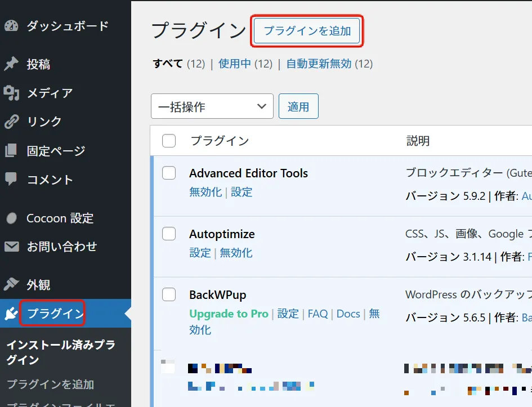Open お問い合わせ using the envelope icon
The width and height of the screenshot is (532, 407).
[x=12, y=247]
